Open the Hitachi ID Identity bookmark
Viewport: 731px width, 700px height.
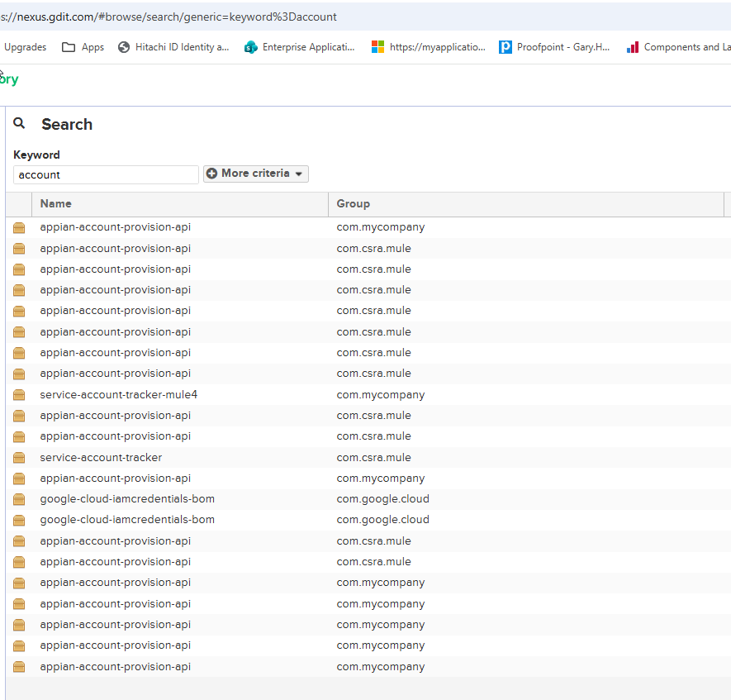(x=173, y=47)
